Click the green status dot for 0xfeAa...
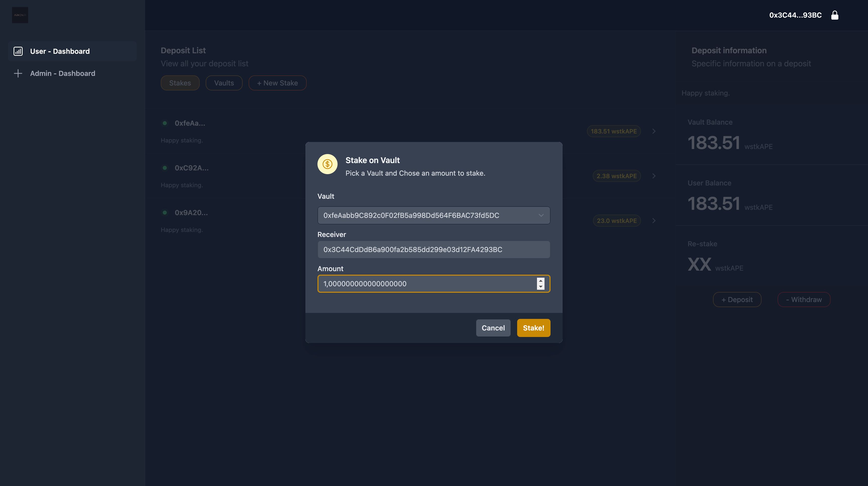The image size is (868, 486). pos(165,123)
